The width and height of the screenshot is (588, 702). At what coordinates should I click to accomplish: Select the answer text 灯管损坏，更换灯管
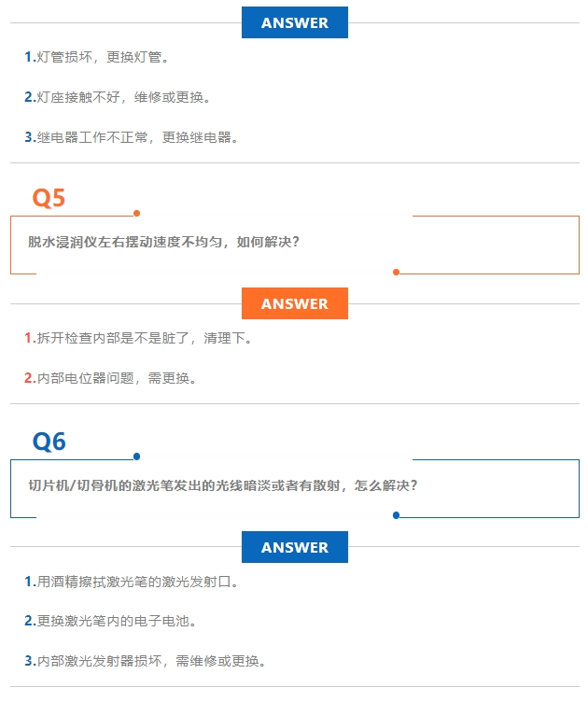click(103, 57)
